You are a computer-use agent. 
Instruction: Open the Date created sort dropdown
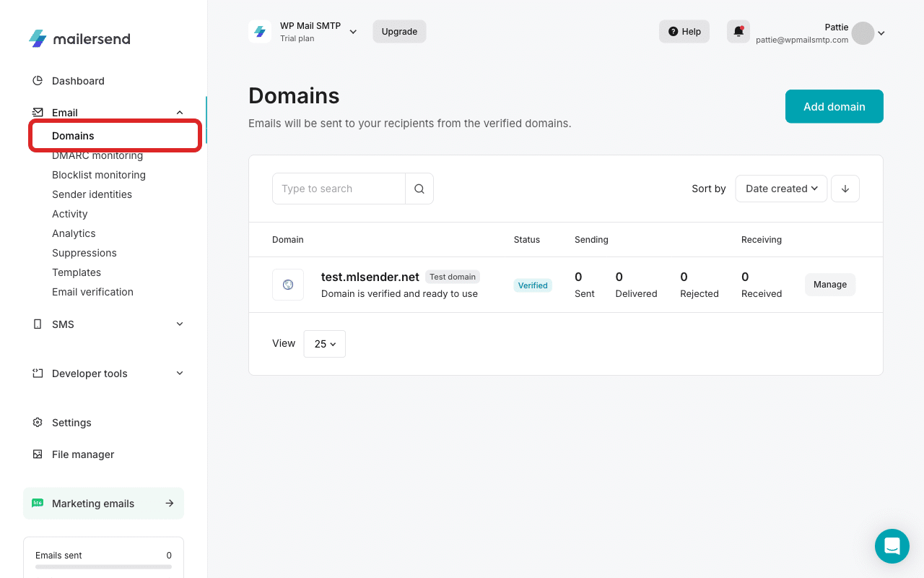[x=781, y=188]
